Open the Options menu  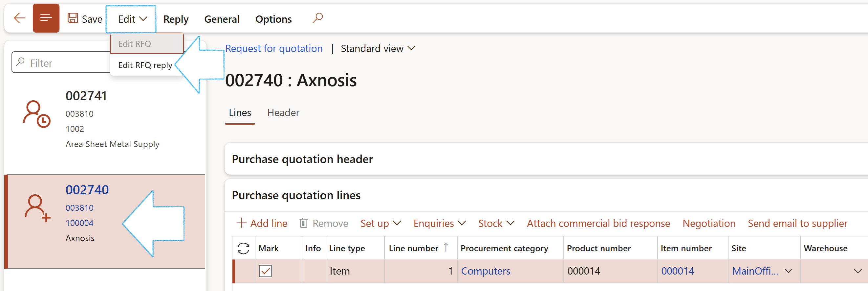coord(273,19)
